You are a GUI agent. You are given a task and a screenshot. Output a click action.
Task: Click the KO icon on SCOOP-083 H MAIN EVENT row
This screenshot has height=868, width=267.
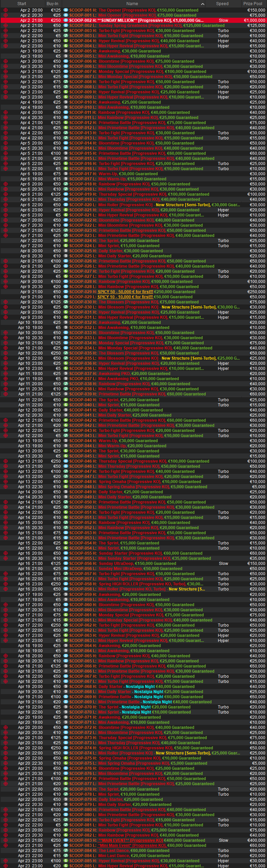point(5,840)
